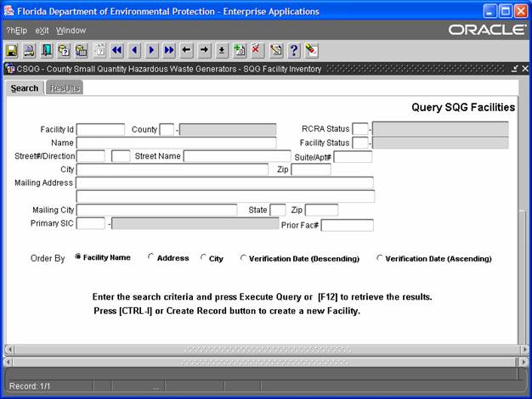Open the Window menu
The height and width of the screenshot is (399, 532).
tap(71, 31)
